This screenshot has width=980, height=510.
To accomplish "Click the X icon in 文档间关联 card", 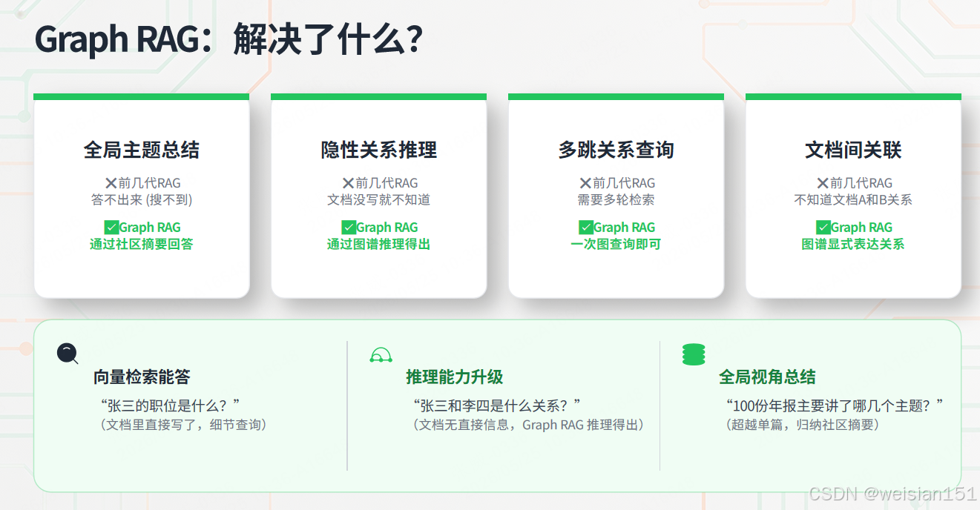I will coord(823,183).
